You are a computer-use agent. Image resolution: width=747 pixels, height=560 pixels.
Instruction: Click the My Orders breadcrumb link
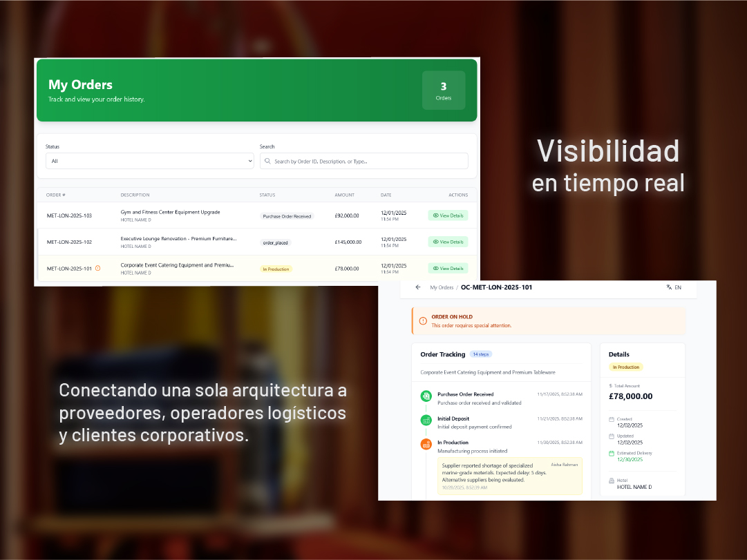tap(442, 287)
